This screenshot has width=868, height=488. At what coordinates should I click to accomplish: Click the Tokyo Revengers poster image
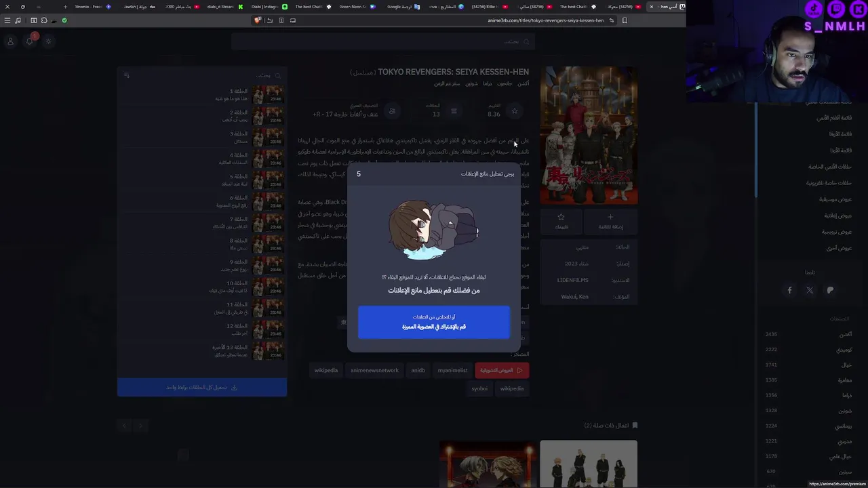tap(589, 135)
